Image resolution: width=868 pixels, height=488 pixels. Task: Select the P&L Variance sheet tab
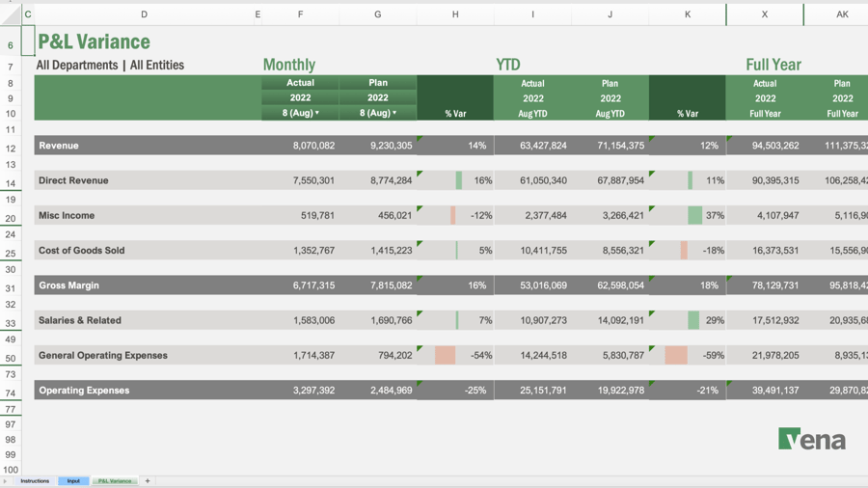[115, 480]
